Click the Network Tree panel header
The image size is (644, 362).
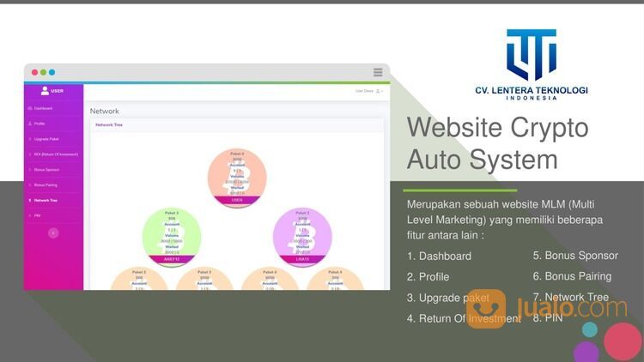[x=109, y=124]
